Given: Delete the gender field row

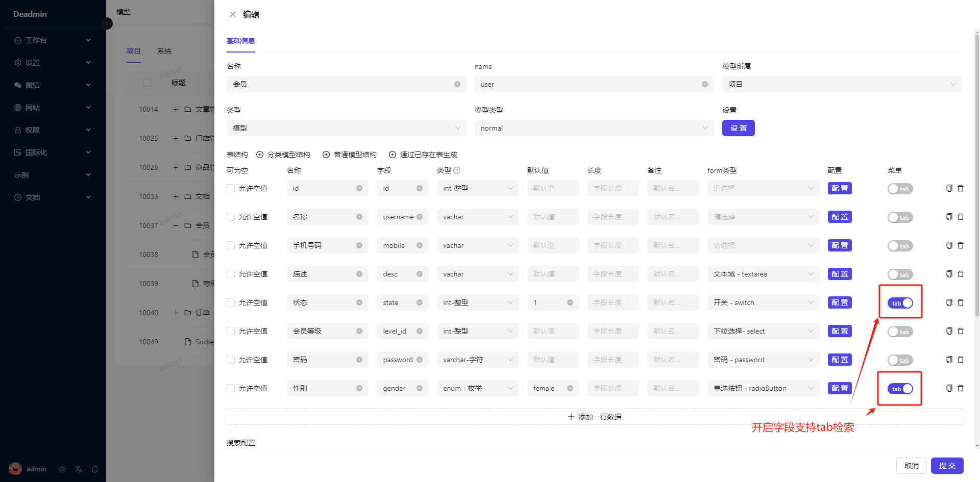Looking at the screenshot, I should [x=960, y=388].
